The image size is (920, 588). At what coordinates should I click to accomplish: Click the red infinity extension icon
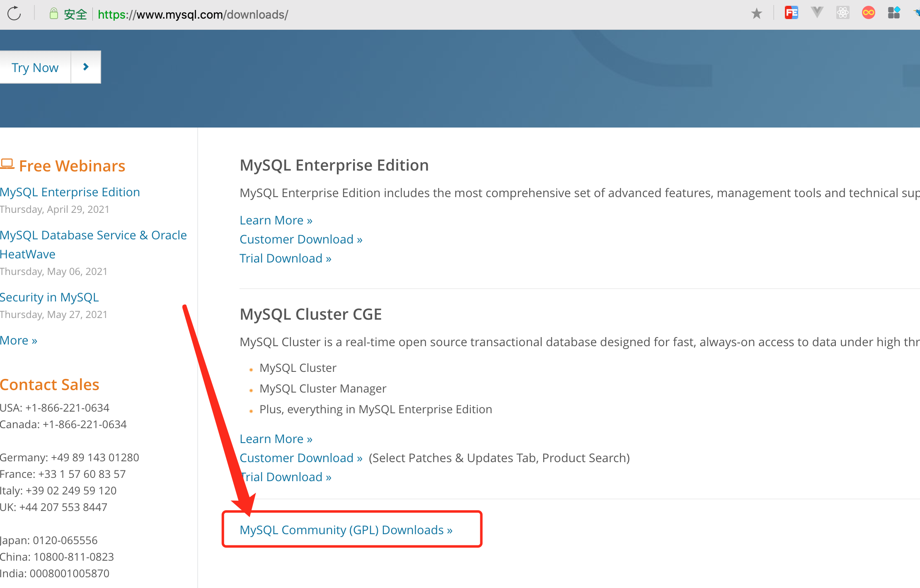[868, 12]
